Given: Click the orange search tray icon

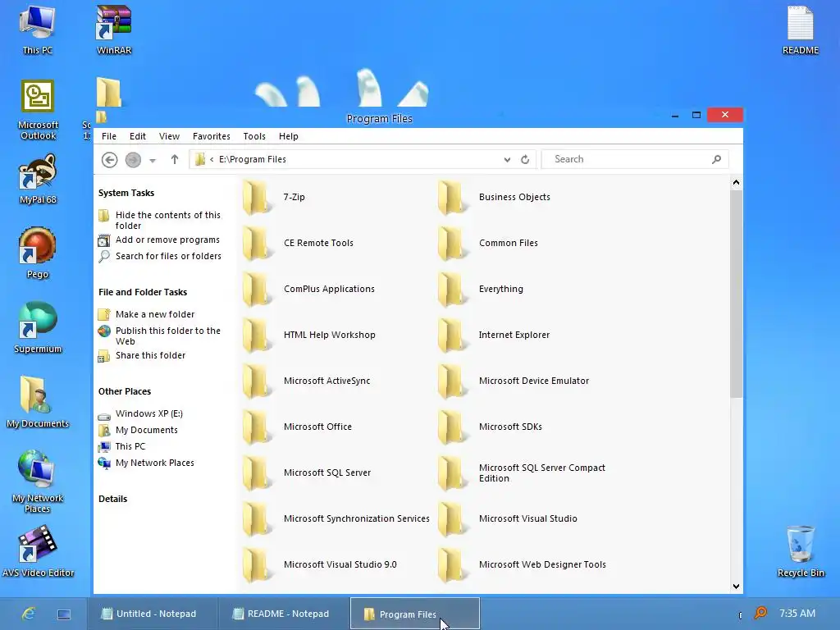Looking at the screenshot, I should coord(760,613).
